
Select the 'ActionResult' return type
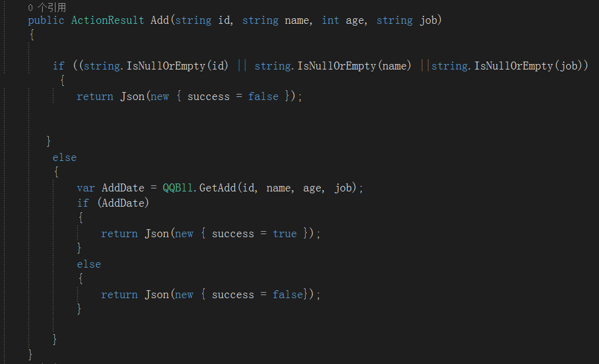point(108,20)
